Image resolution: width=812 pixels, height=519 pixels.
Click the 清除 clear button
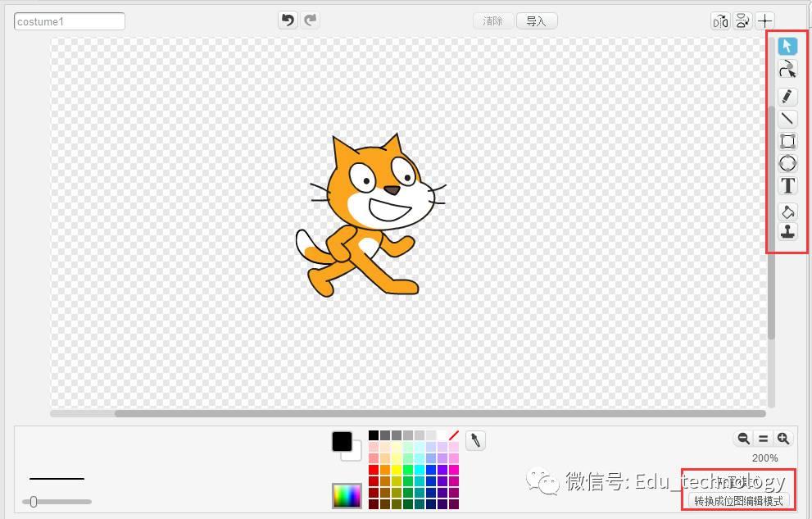coord(493,21)
